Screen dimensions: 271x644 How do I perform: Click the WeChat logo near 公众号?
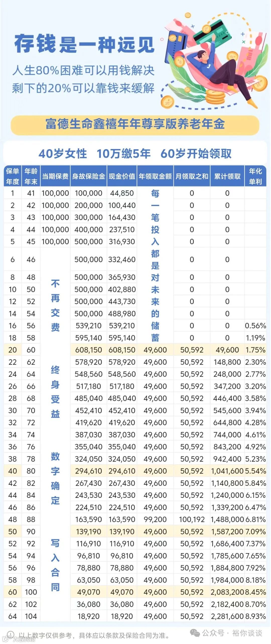(195, 633)
